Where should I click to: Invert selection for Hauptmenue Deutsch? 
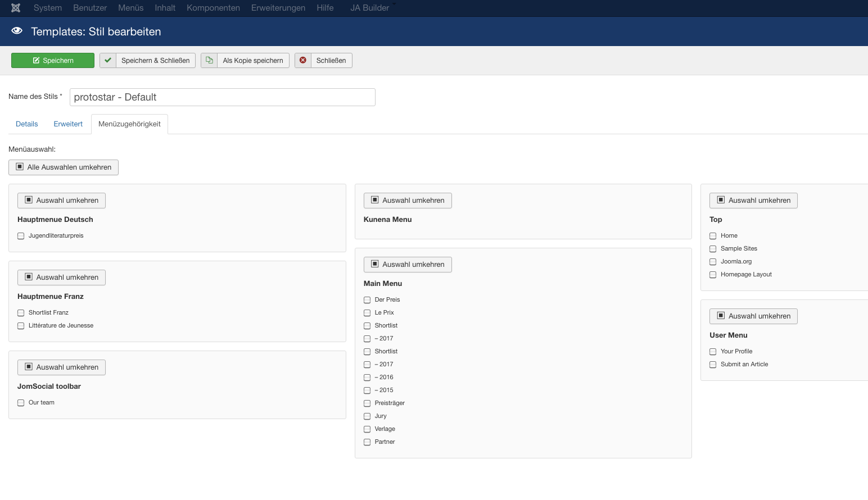61,201
